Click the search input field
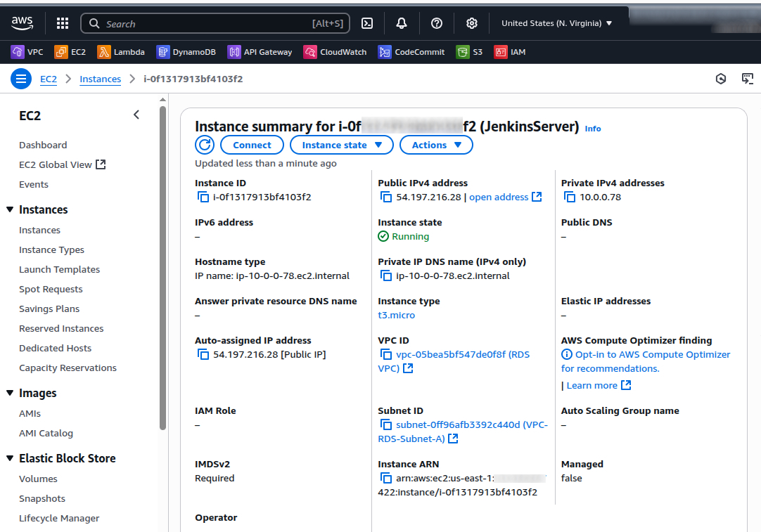 tap(211, 23)
